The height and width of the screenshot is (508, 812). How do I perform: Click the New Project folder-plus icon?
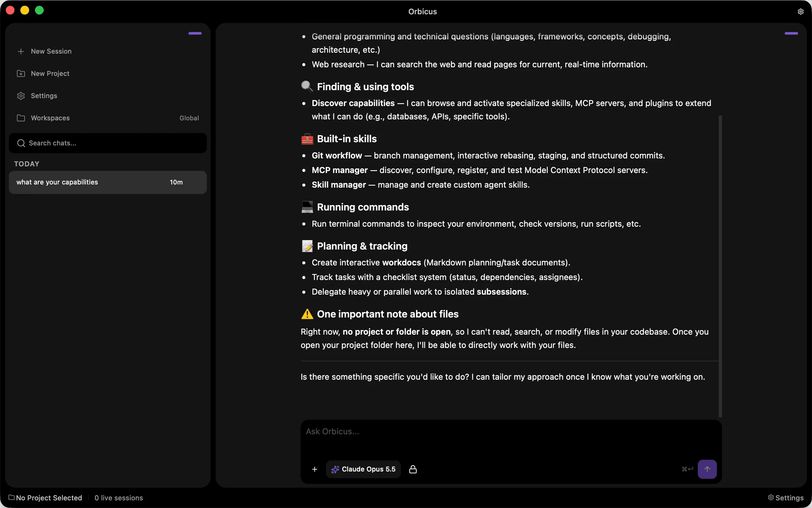coord(21,74)
